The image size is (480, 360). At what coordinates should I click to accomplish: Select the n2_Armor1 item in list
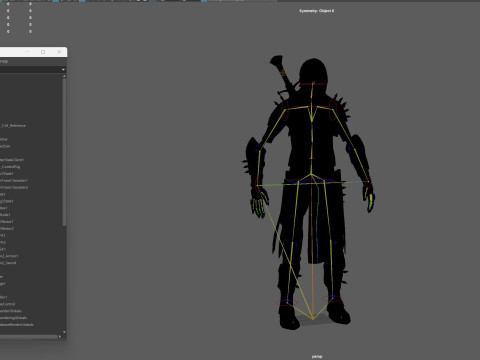pos(9,256)
